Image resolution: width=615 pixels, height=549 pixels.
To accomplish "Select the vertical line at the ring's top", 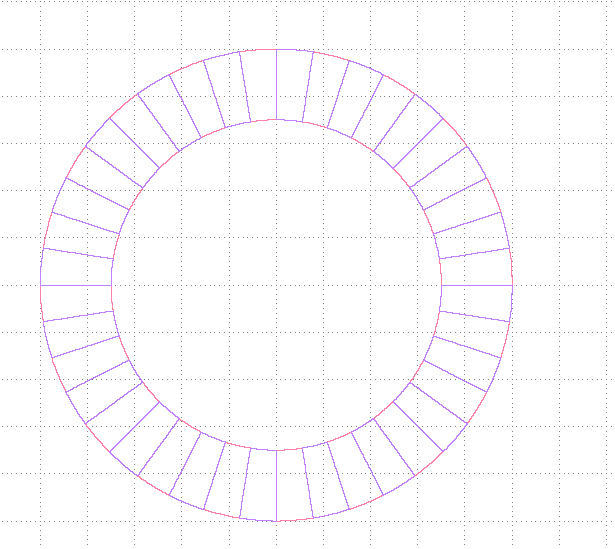I will (x=277, y=84).
